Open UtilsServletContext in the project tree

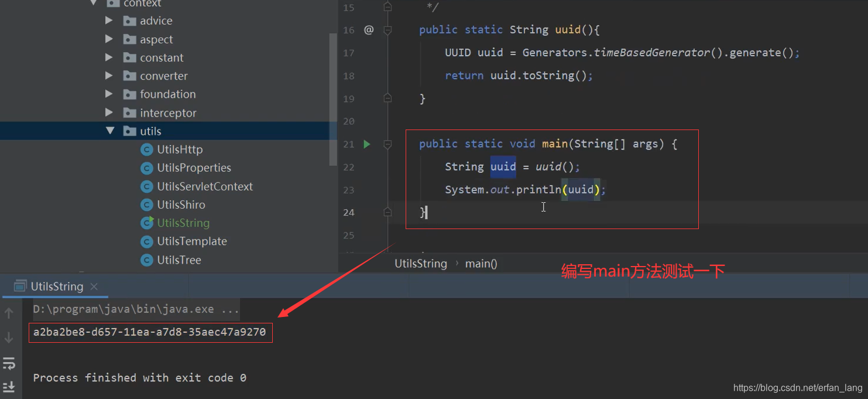click(205, 186)
